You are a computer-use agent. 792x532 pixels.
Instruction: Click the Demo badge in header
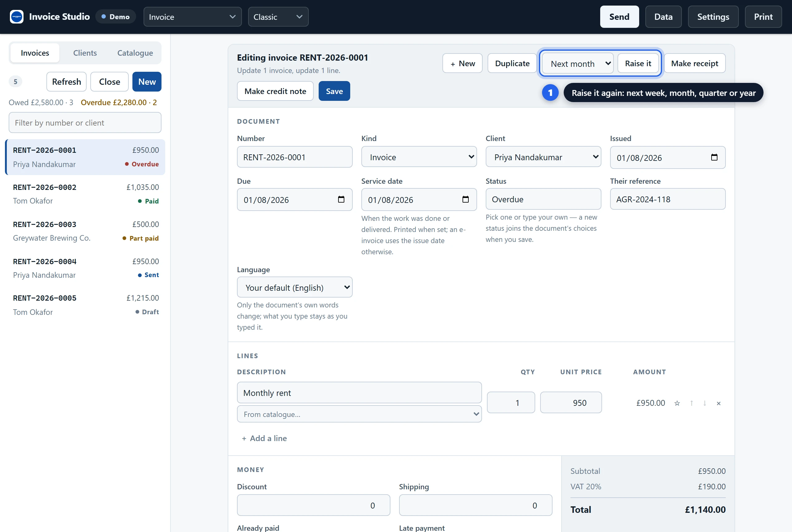(x=115, y=17)
